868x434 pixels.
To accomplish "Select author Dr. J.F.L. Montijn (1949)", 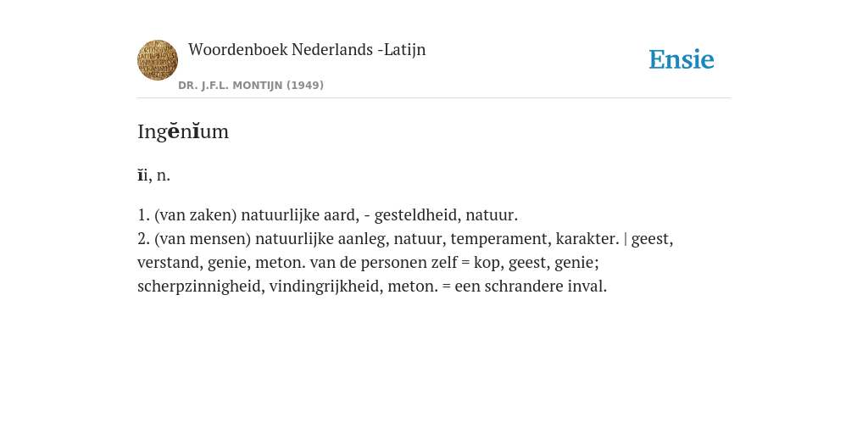I will pos(251,86).
